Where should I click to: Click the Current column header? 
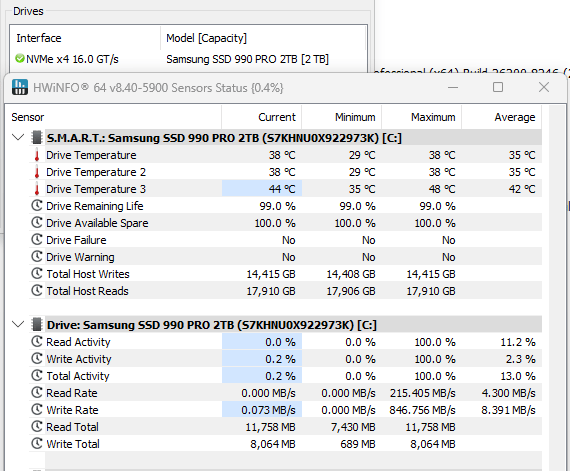pyautogui.click(x=261, y=117)
